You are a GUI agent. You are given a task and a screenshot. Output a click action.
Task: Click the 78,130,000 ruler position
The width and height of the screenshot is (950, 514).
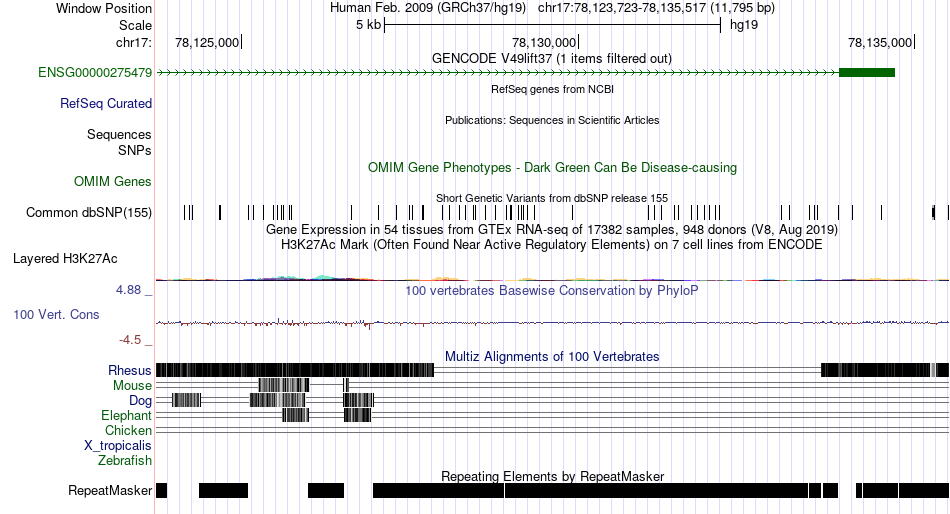[x=544, y=42]
